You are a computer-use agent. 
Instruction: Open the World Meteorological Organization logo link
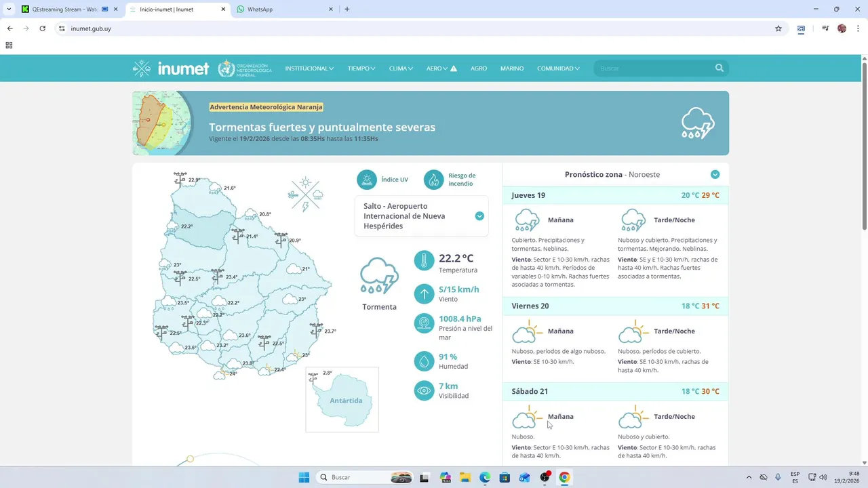pos(245,68)
